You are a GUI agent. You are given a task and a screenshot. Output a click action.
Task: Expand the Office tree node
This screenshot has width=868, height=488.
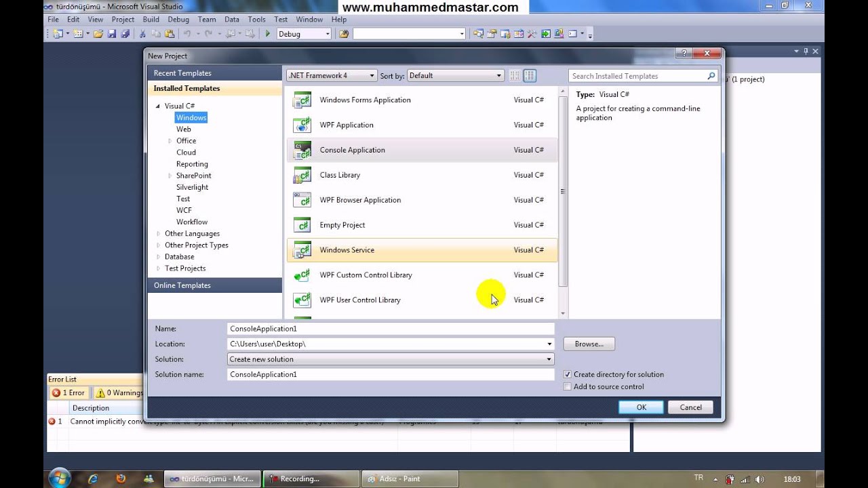(170, 141)
